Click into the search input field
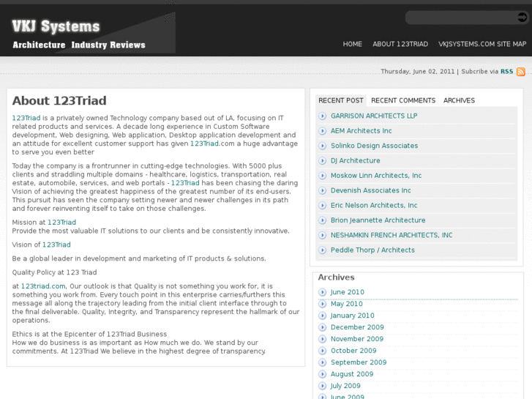The width and height of the screenshot is (532, 399). tap(462, 18)
